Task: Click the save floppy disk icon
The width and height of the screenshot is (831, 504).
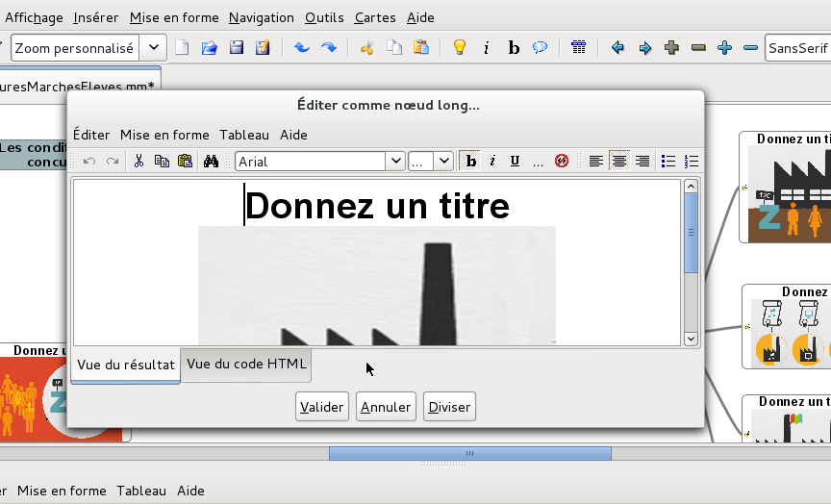Action: click(x=236, y=47)
